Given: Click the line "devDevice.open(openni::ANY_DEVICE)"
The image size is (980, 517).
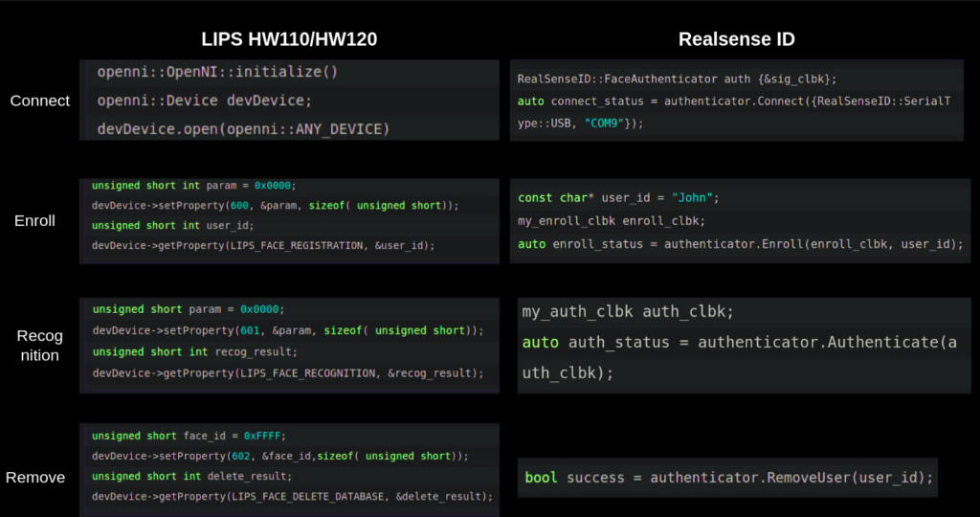Looking at the screenshot, I should (x=243, y=129).
